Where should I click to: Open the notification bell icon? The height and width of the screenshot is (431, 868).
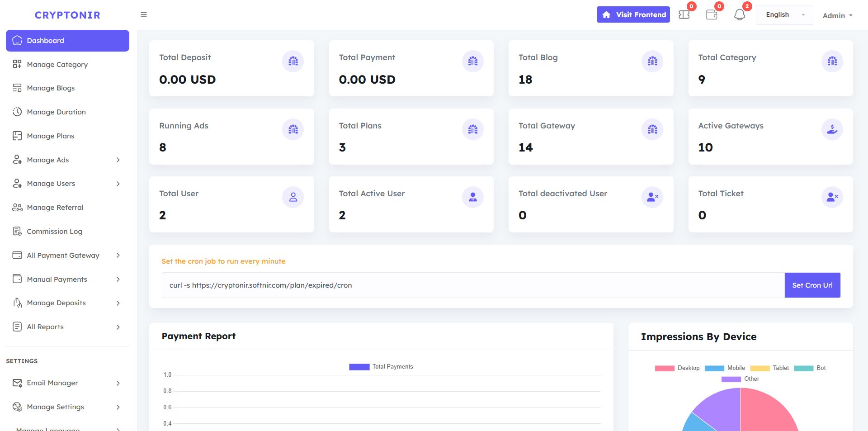(739, 15)
